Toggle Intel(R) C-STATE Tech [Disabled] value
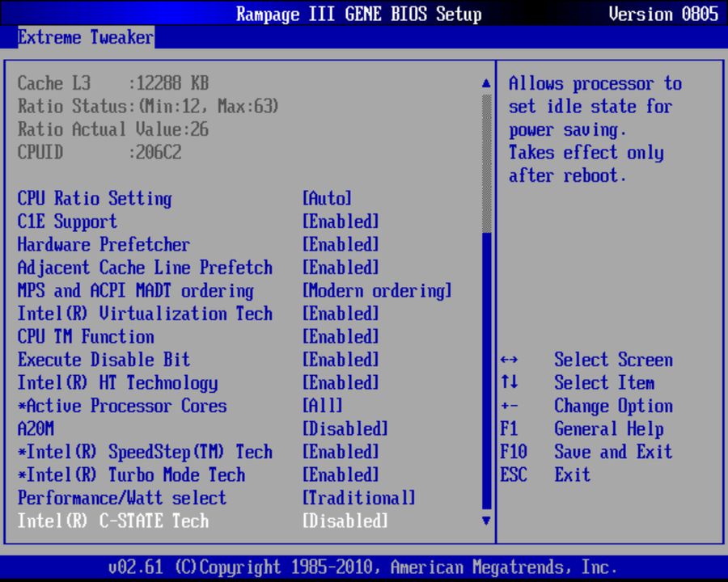This screenshot has height=582, width=728. coord(345,521)
